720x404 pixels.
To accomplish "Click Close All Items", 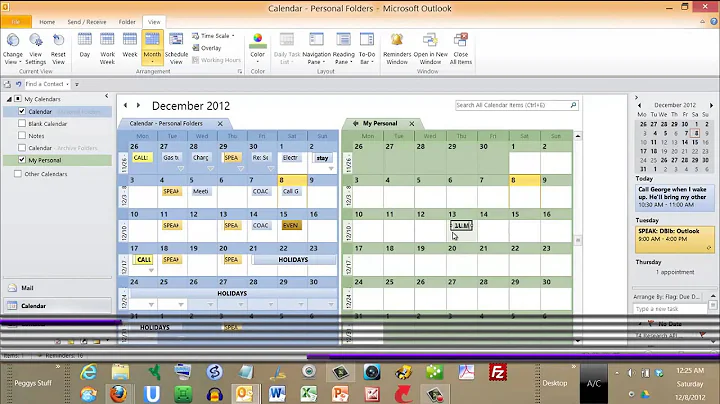I will pos(461,49).
